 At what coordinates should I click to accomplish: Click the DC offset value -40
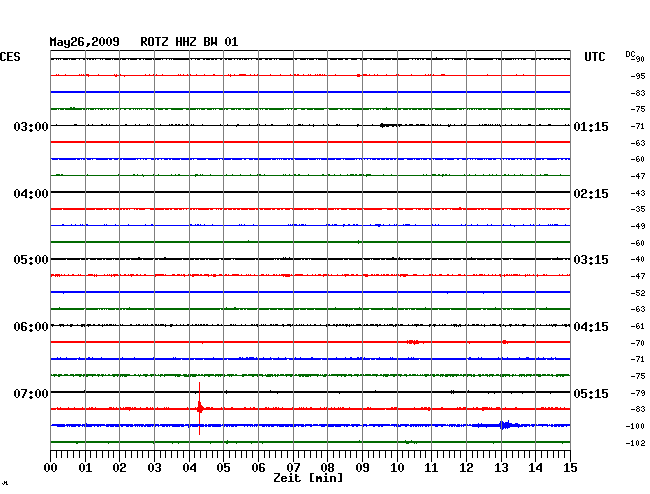(x=638, y=259)
